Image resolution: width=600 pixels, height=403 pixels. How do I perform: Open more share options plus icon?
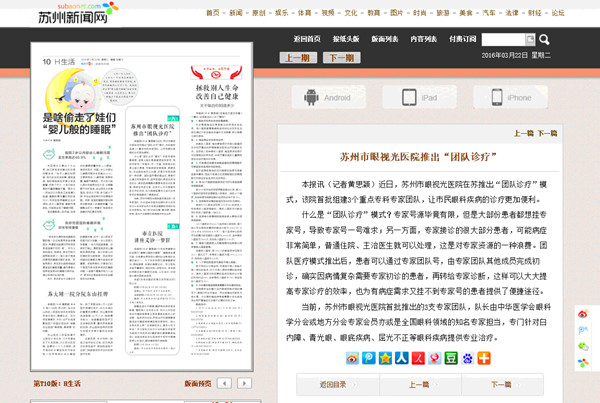[x=484, y=358]
